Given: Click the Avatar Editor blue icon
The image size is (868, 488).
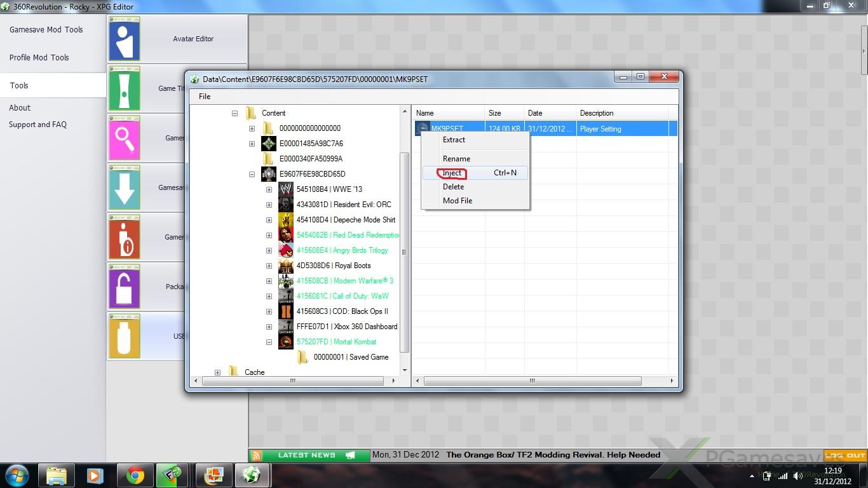Looking at the screenshot, I should tap(124, 39).
